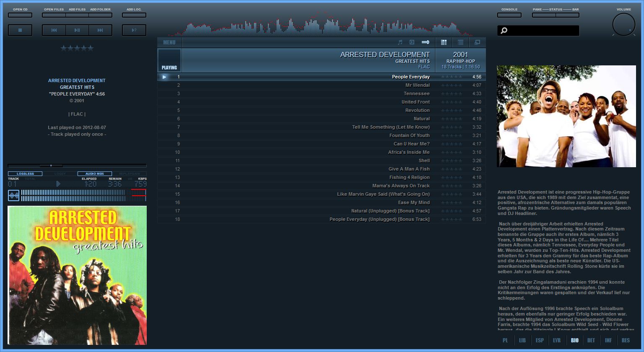Switch to the INF tab
This screenshot has height=352, width=644.
(608, 340)
